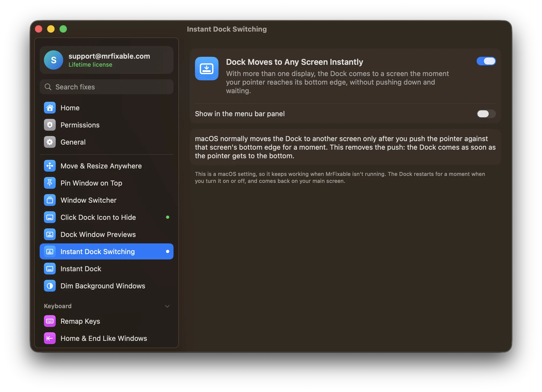Open the General sidebar item
Image resolution: width=542 pixels, height=392 pixels.
(x=107, y=142)
